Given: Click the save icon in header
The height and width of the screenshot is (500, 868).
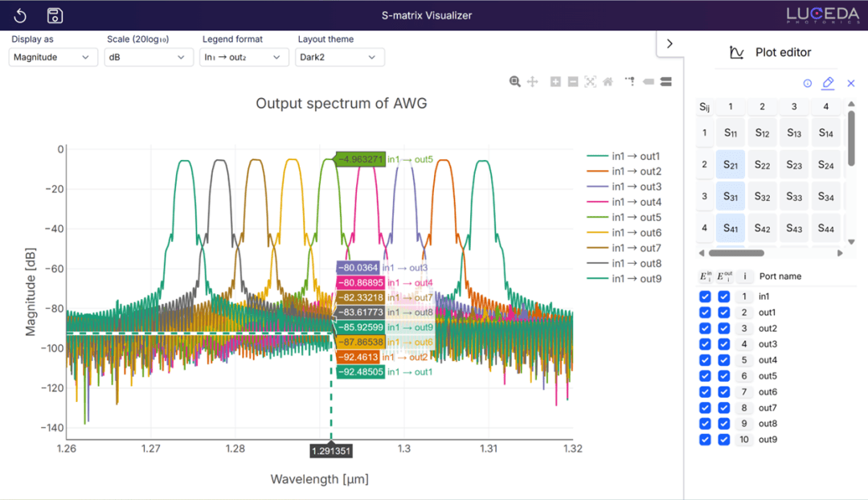Looking at the screenshot, I should coord(55,15).
